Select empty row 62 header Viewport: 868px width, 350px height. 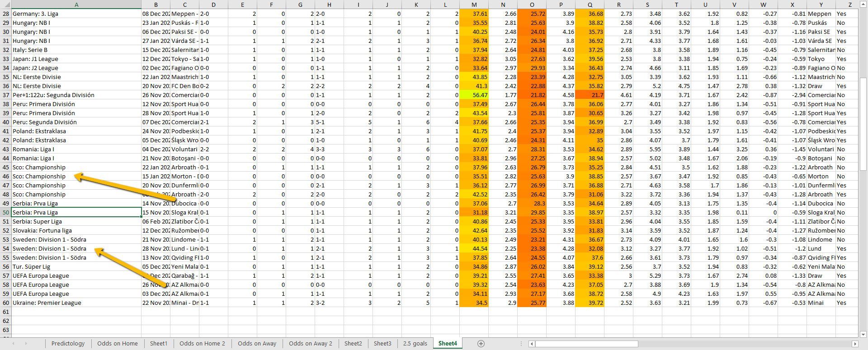(5, 321)
